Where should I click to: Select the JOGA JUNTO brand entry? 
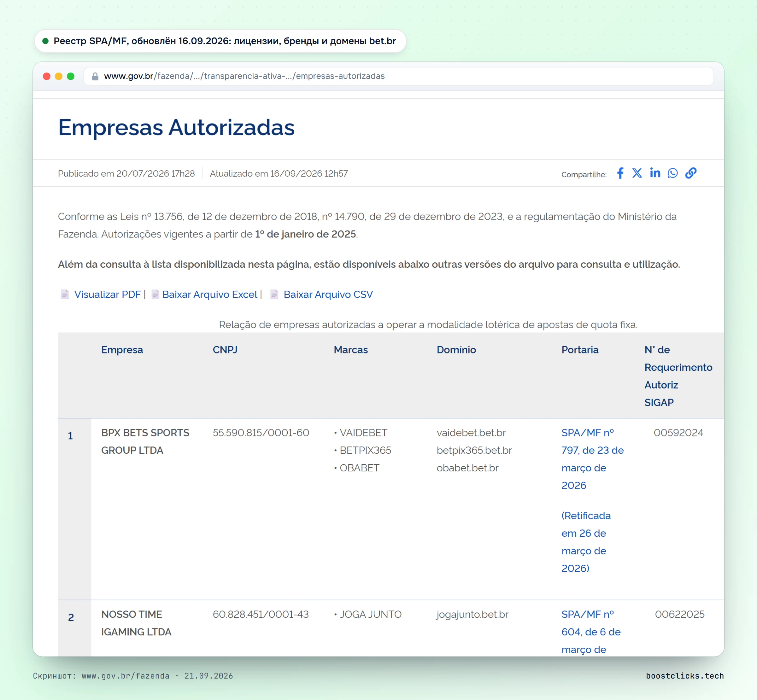pos(367,615)
